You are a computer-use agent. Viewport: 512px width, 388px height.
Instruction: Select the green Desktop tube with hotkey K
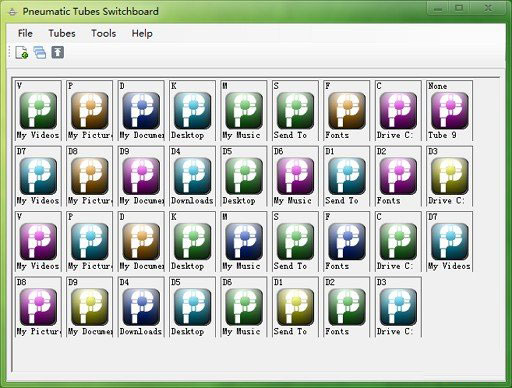point(192,241)
